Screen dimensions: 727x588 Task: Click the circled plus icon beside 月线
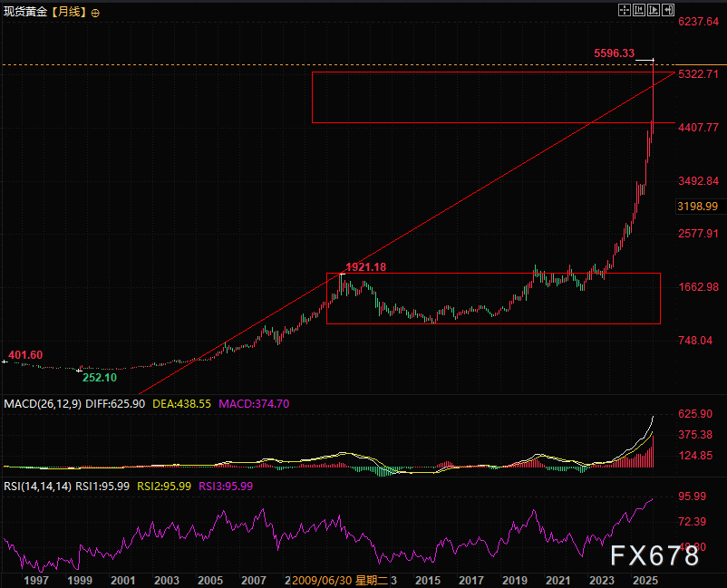[x=95, y=13]
